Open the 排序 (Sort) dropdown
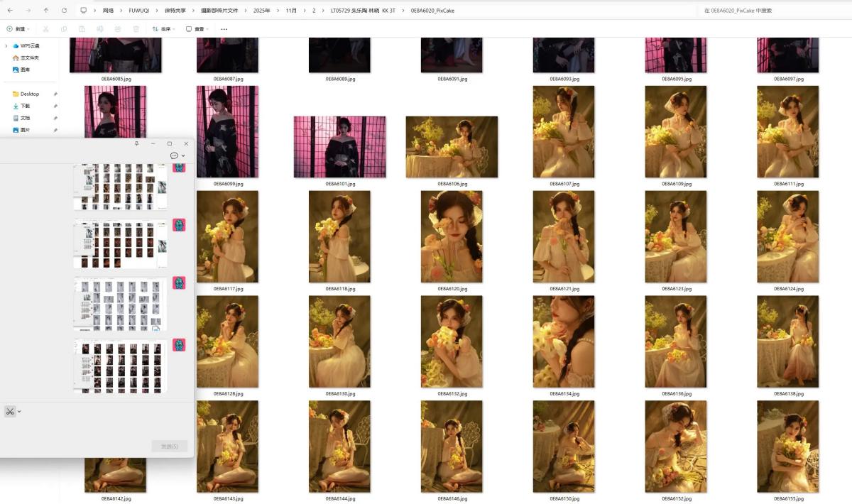The image size is (852, 504). [x=164, y=29]
